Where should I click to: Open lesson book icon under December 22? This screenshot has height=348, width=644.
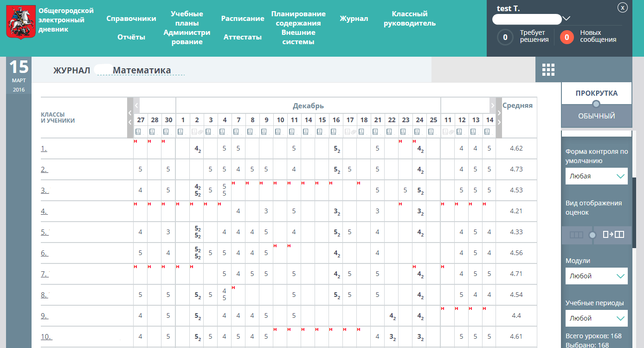[389, 132]
